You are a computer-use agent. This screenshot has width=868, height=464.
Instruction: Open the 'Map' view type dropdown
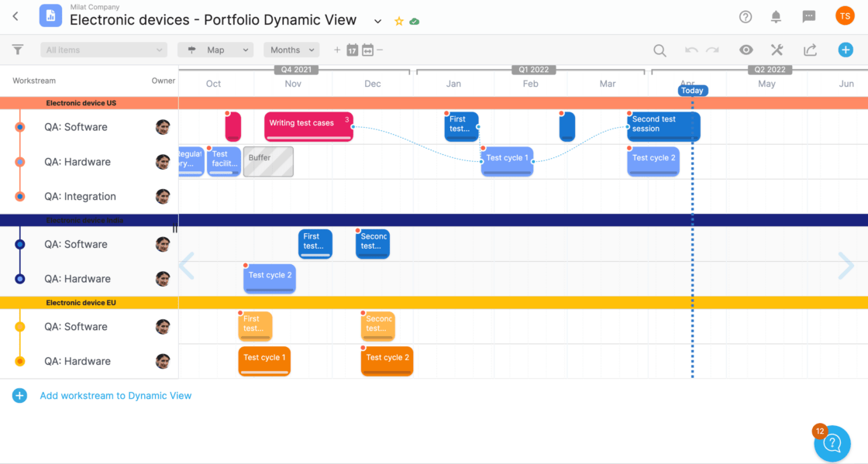215,50
